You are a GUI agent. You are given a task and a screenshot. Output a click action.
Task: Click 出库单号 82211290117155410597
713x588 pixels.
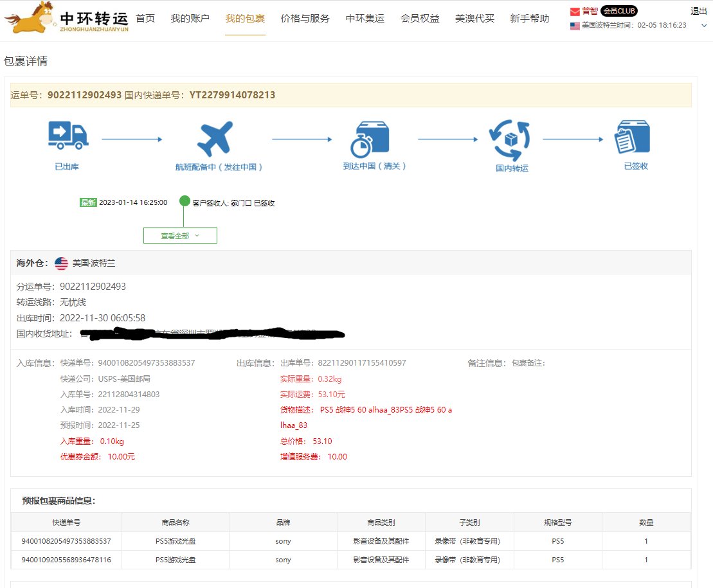[362, 362]
